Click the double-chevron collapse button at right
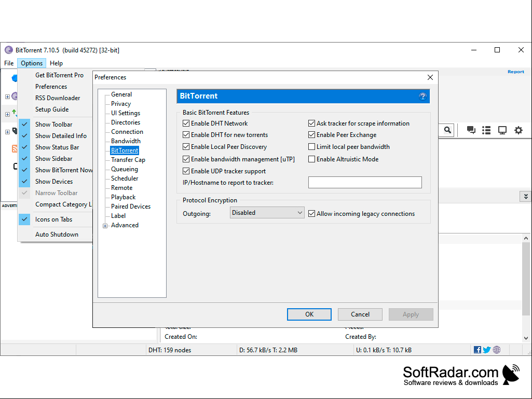 [x=526, y=197]
